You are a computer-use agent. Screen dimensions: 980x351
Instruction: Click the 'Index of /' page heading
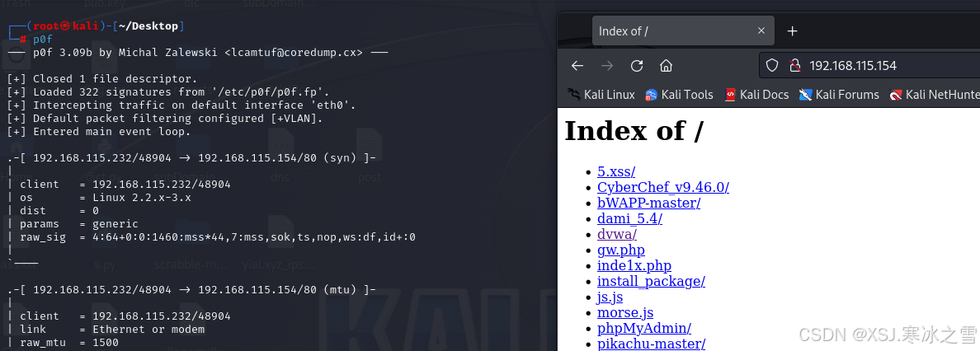coord(634,130)
